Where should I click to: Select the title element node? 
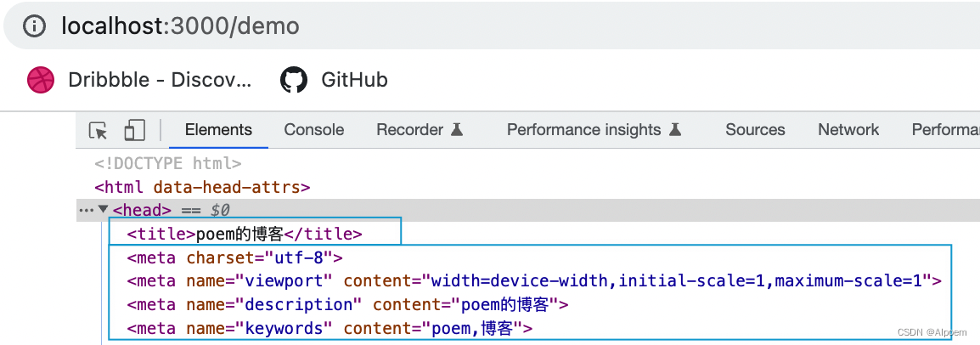[x=245, y=234]
